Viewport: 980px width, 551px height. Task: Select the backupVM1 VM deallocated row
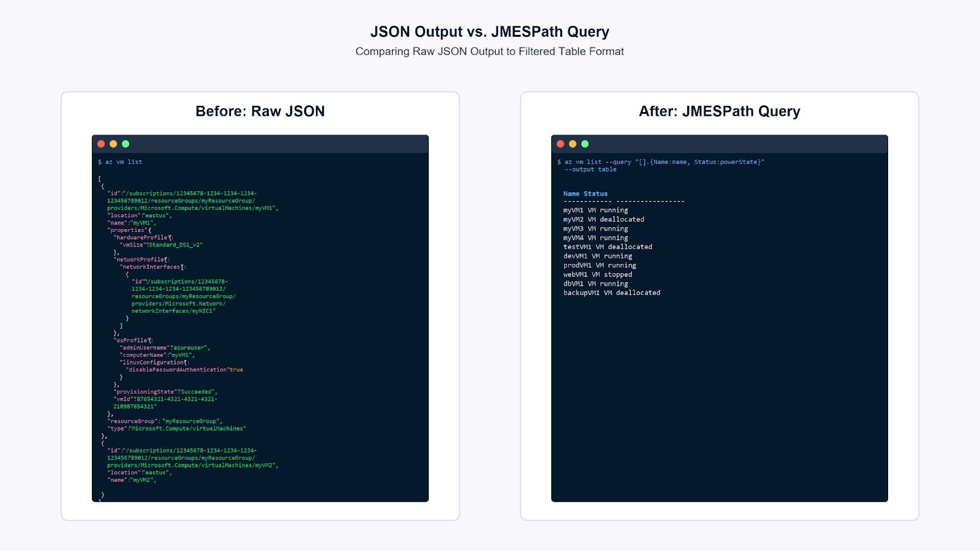[x=611, y=293]
